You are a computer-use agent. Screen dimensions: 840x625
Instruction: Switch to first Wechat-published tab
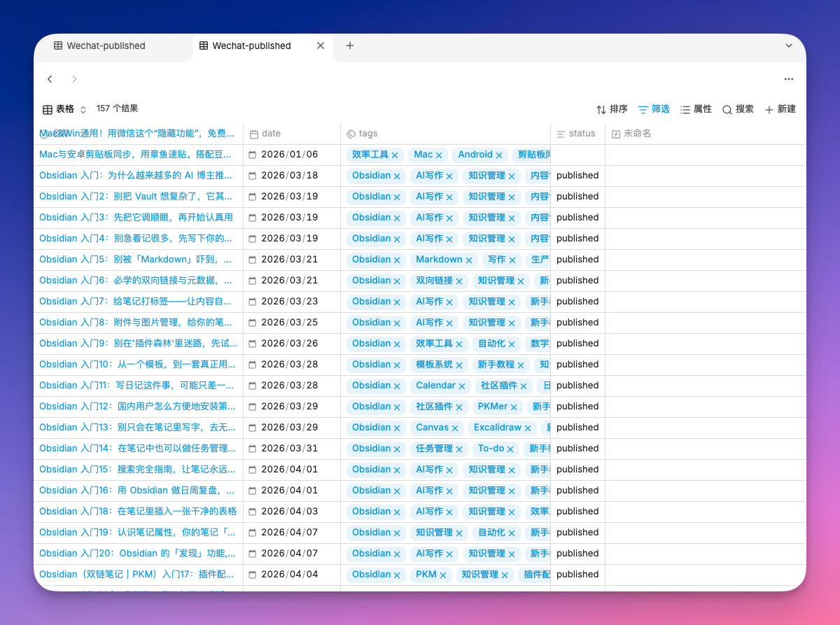coord(105,45)
